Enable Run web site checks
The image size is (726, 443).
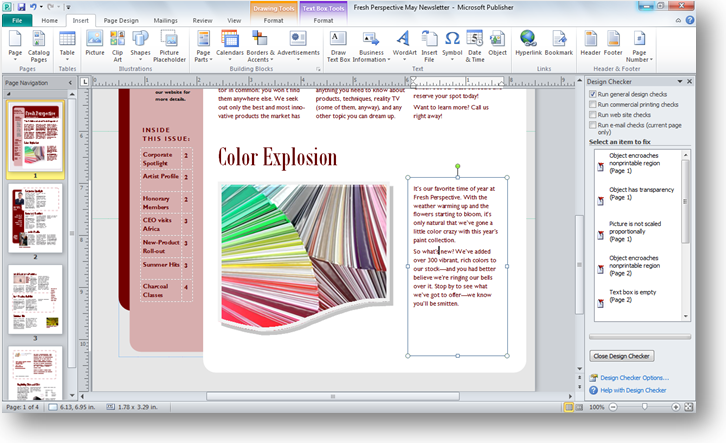(x=592, y=115)
